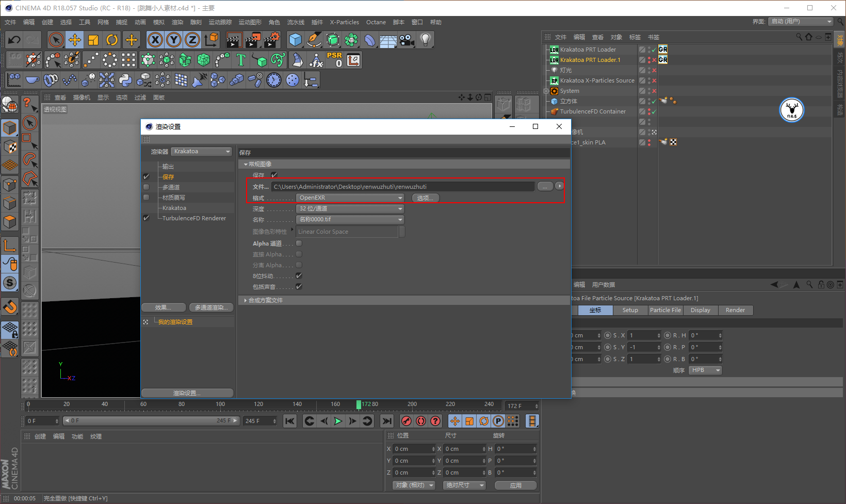Click the 选项... button beside format
The height and width of the screenshot is (504, 846).
(426, 198)
